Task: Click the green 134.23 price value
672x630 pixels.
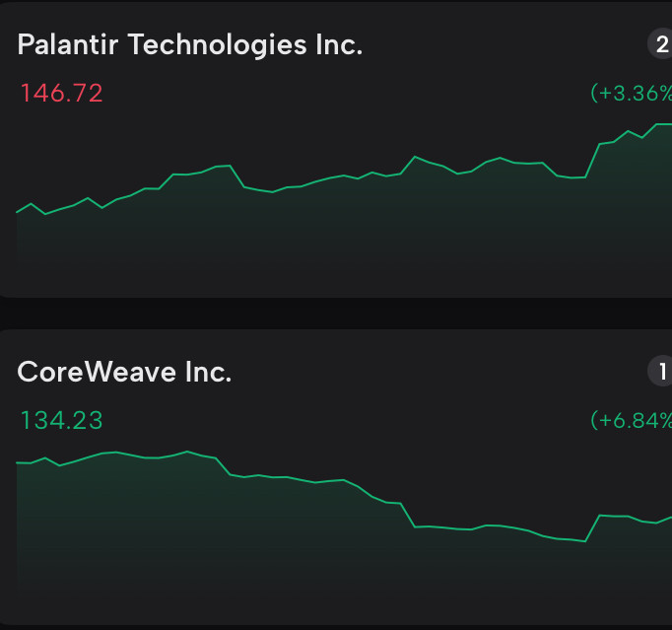Action: point(61,421)
